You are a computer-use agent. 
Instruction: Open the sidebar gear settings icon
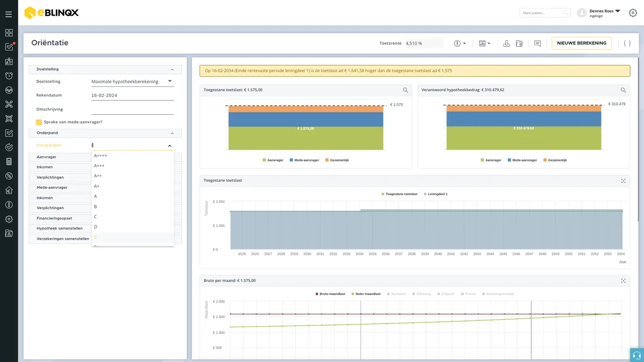click(x=9, y=219)
